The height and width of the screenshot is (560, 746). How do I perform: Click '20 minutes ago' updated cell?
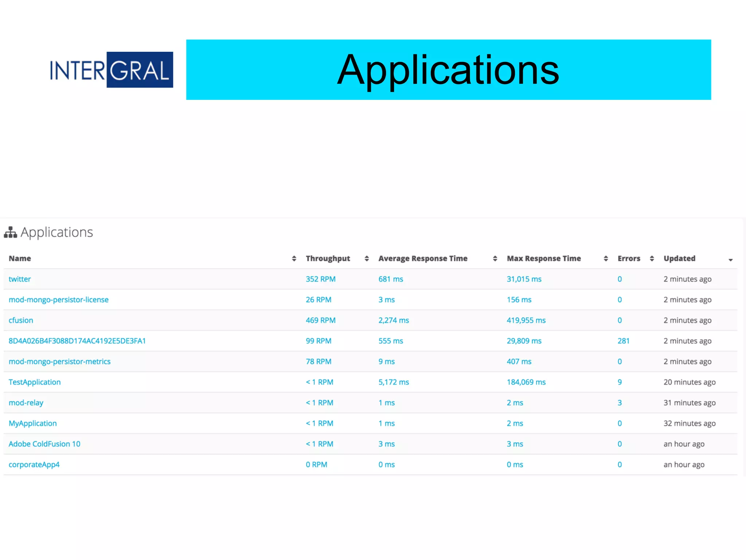(x=689, y=382)
